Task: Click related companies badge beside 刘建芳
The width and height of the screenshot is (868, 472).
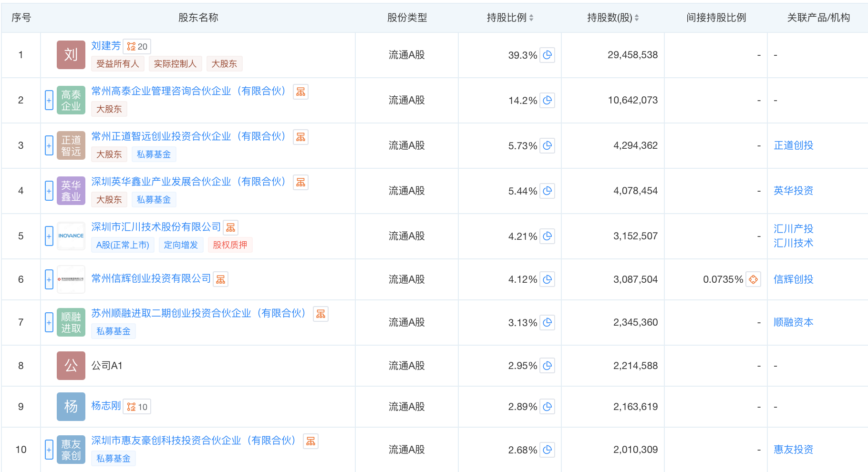Action: pos(137,46)
